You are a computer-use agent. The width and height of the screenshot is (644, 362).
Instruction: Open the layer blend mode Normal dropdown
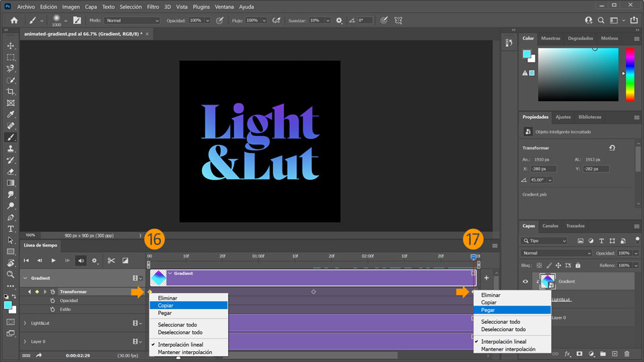point(556,253)
